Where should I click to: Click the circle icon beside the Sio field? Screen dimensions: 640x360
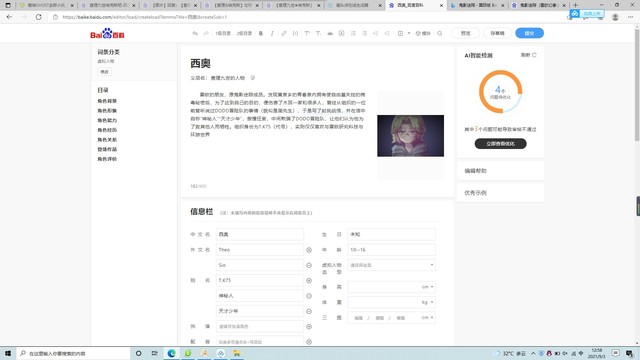coord(309,265)
